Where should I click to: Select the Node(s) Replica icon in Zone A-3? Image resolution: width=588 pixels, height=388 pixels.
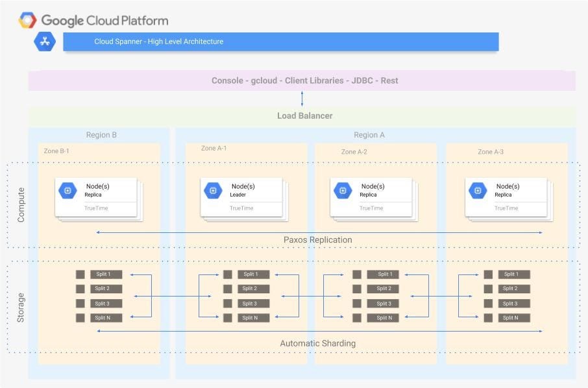point(478,190)
